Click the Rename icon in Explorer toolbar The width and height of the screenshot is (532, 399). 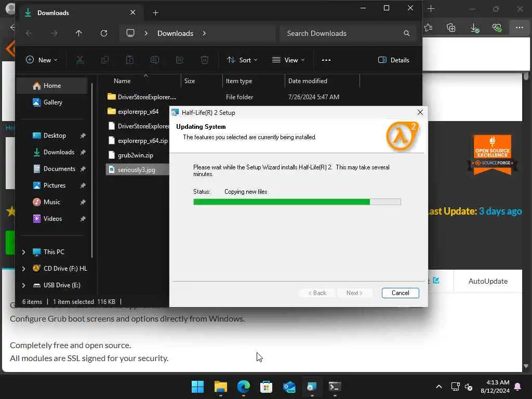[x=155, y=60]
